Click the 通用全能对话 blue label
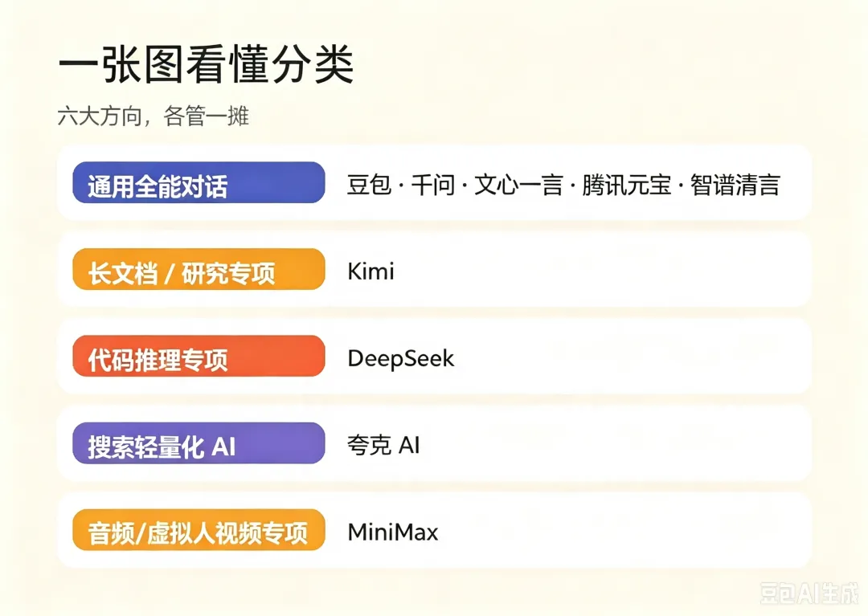 [x=199, y=182]
